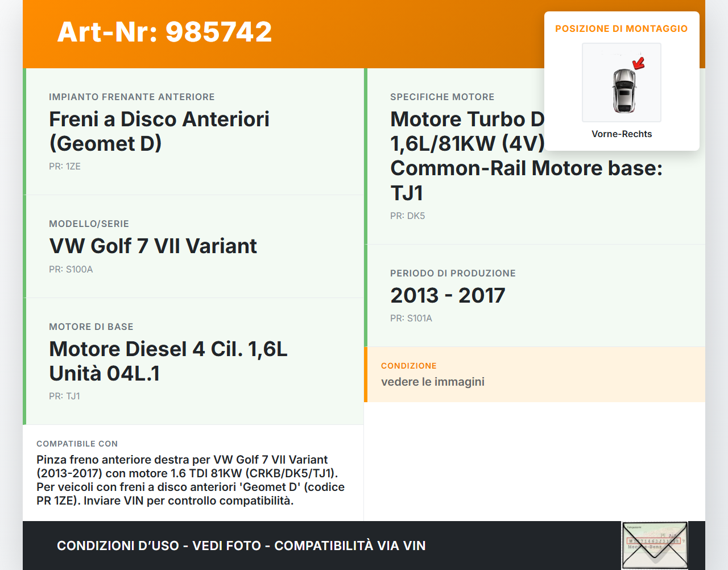The height and width of the screenshot is (570, 728).
Task: Click the orange accent bar beside CONDIZIONE
Action: point(366,374)
